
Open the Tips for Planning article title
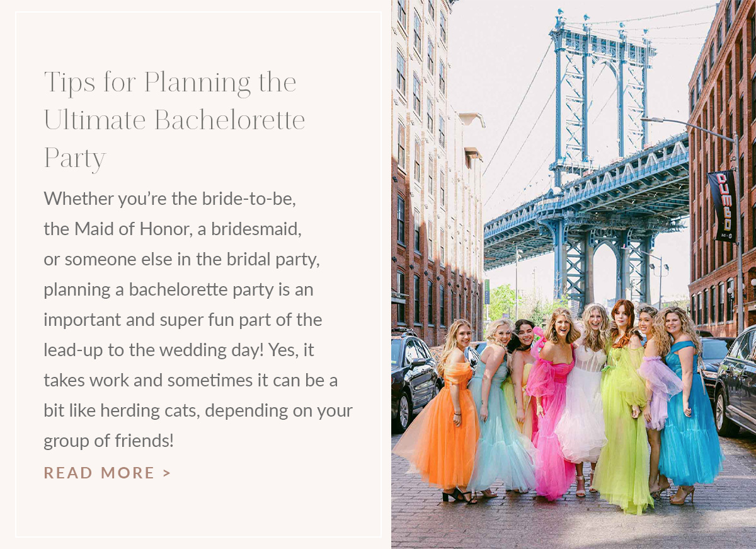click(175, 120)
